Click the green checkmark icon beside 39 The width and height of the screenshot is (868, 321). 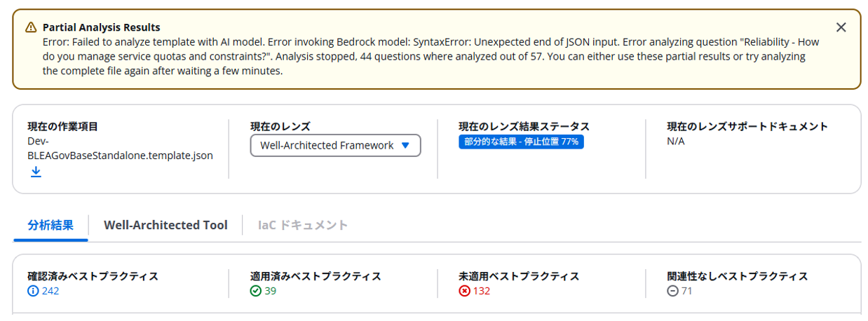pos(256,291)
